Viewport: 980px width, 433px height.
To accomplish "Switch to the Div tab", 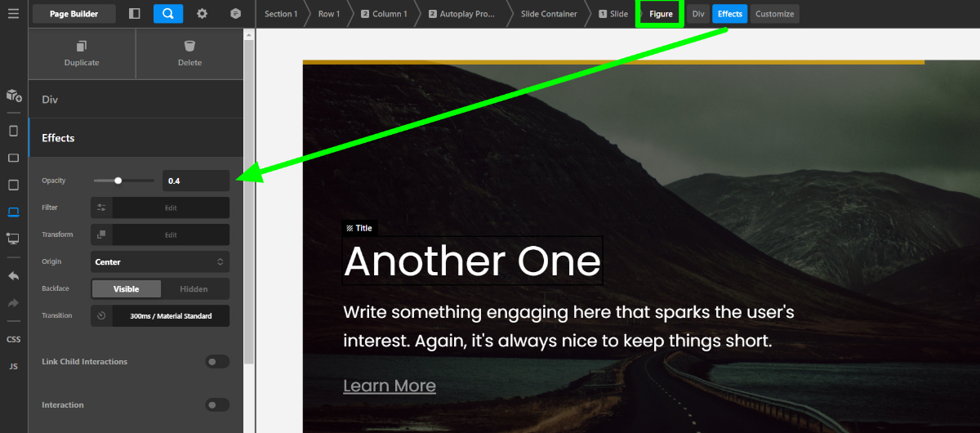I will pyautogui.click(x=698, y=14).
